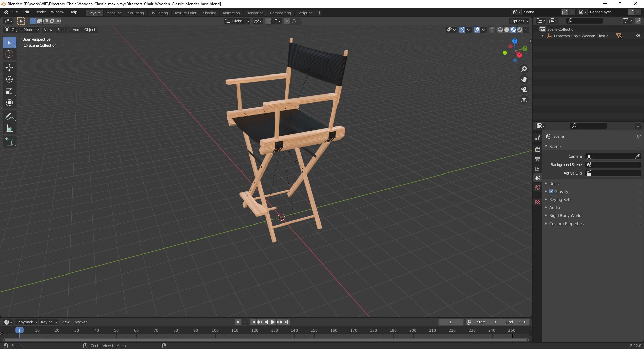Switch to the UV Editing workspace tab
The height and width of the screenshot is (349, 644).
click(159, 13)
